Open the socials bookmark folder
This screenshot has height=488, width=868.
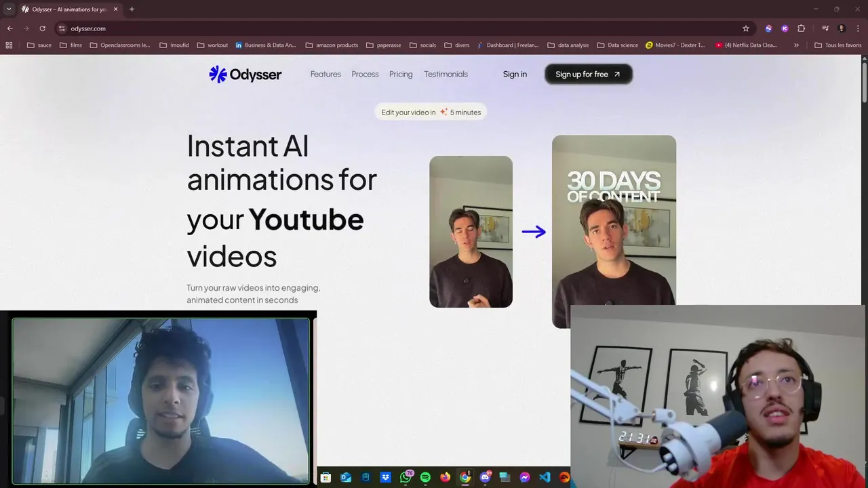(x=422, y=45)
